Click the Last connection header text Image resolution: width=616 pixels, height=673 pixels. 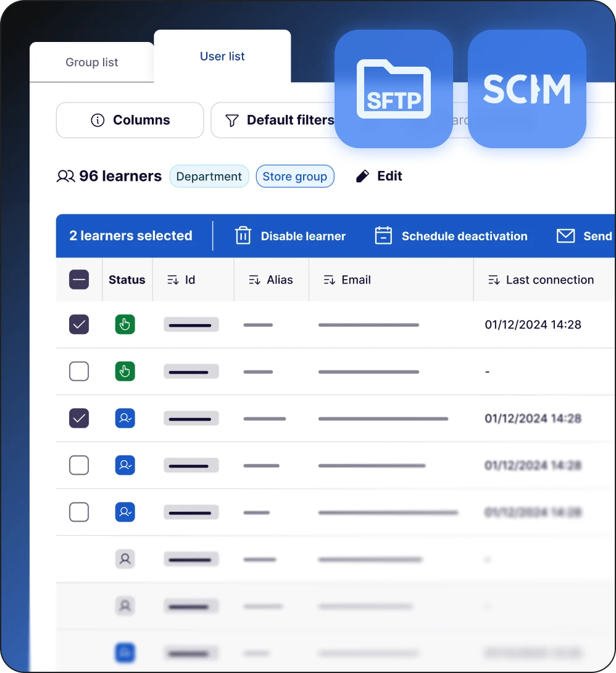coord(550,280)
